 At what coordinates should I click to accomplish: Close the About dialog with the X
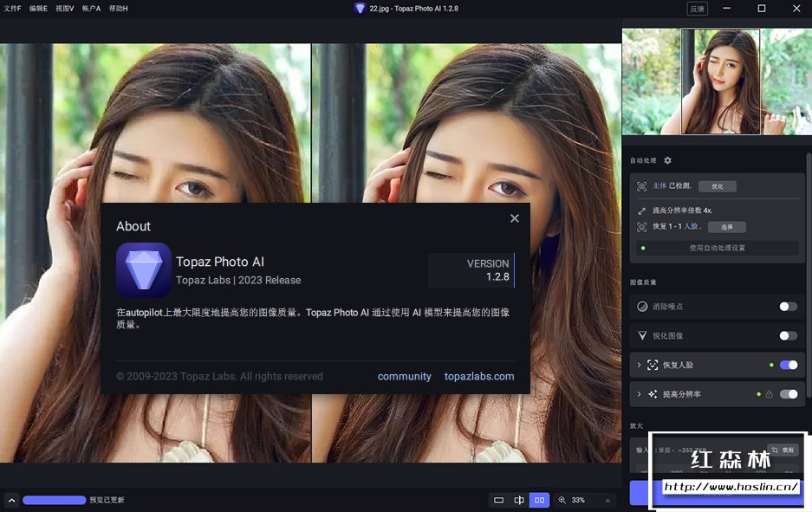(515, 218)
